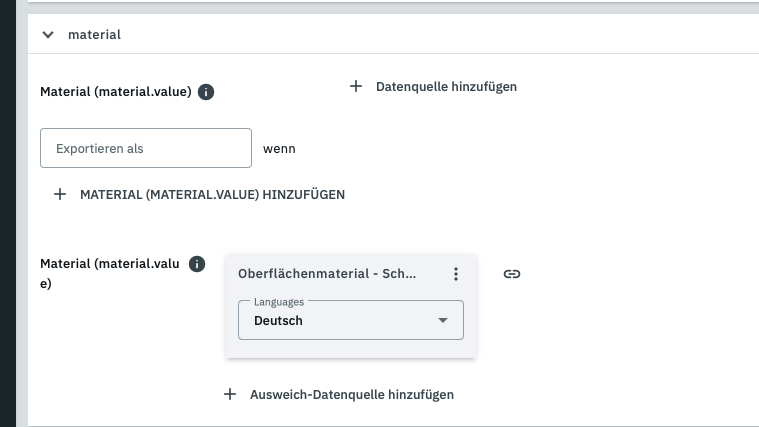Click the material section header label
Image resolution: width=759 pixels, height=427 pixels.
(94, 35)
